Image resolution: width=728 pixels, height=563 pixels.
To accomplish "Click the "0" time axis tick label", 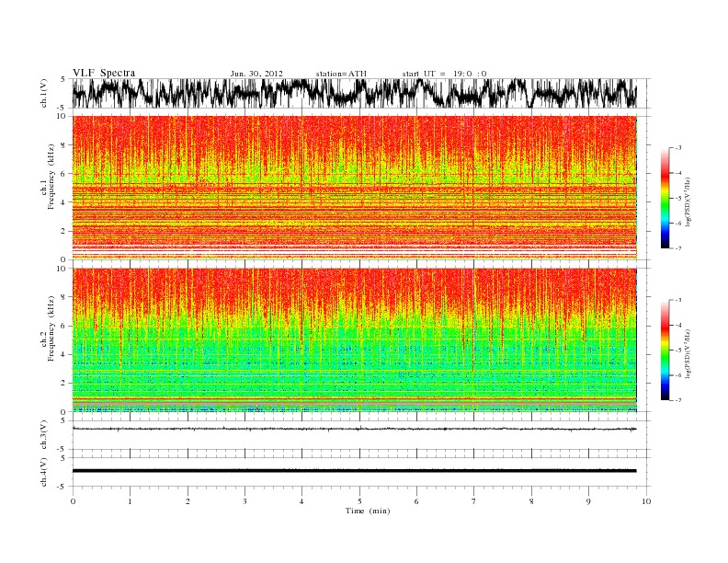I will [x=73, y=501].
